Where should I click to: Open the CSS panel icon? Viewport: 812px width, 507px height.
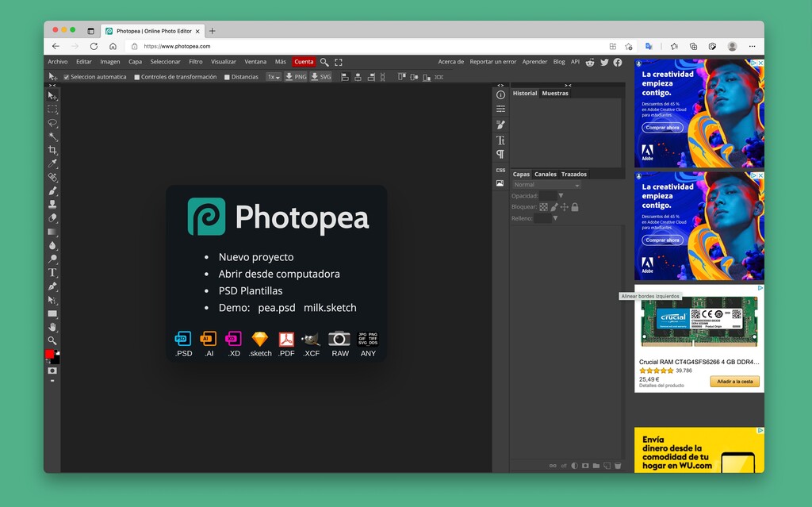500,170
